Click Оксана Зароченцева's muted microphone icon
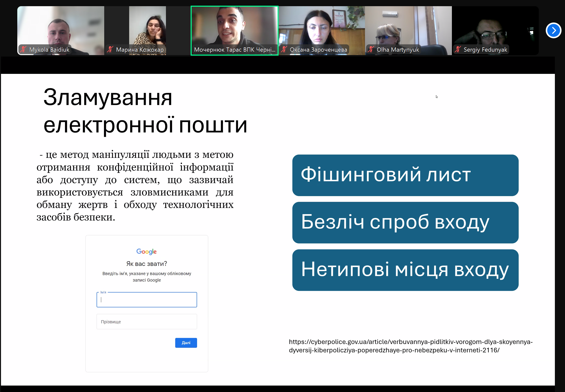565x392 pixels. [x=284, y=49]
